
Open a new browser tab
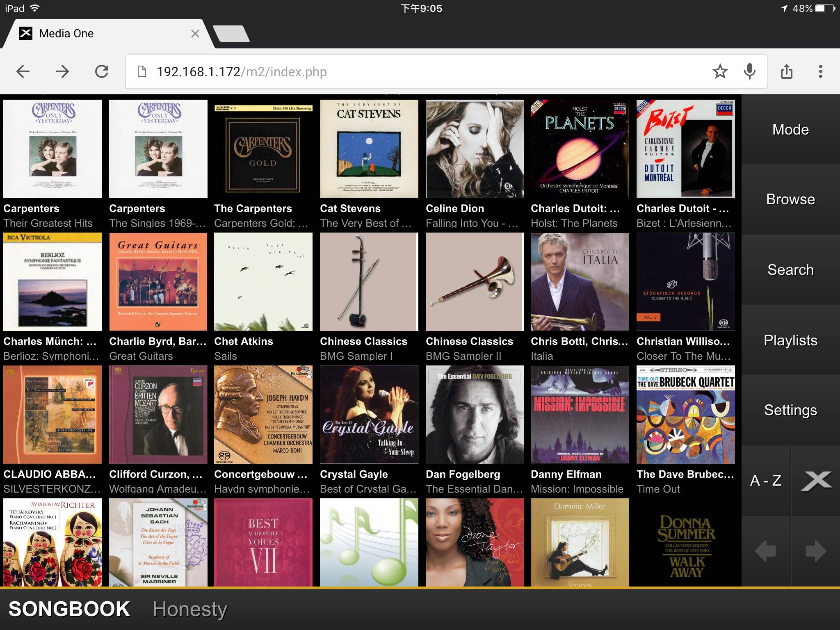tap(231, 34)
